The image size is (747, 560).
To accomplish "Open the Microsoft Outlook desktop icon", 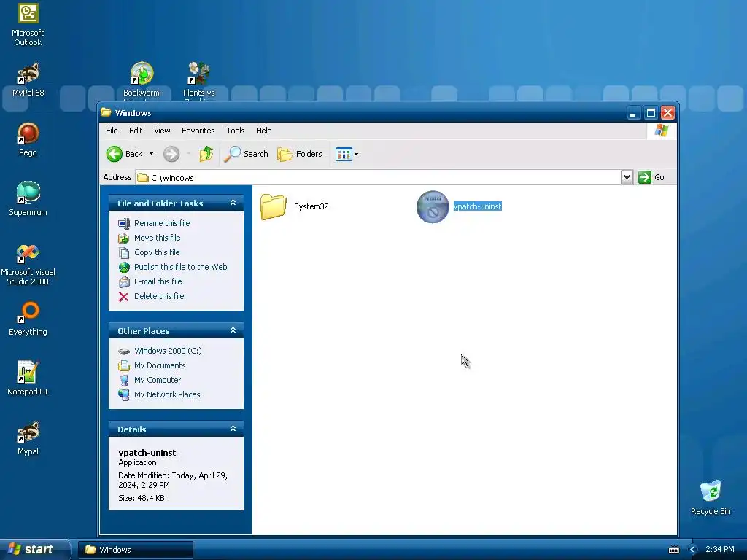I will tap(28, 25).
